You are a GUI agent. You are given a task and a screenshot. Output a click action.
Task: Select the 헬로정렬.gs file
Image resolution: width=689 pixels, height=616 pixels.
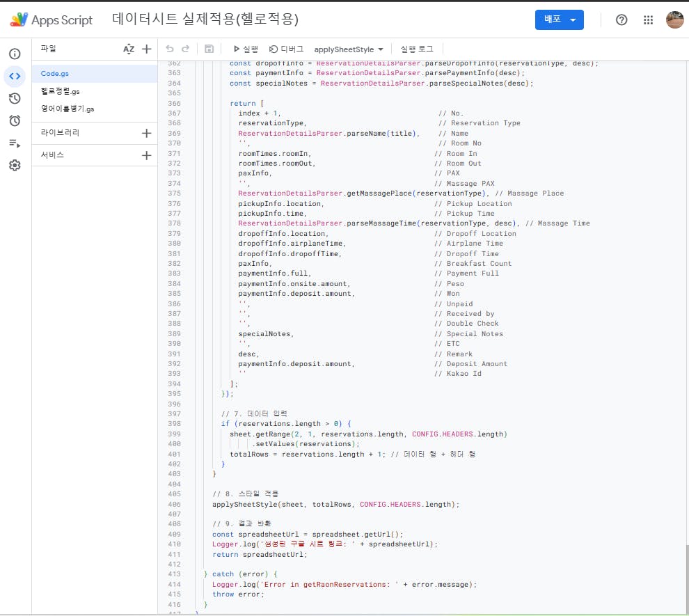pyautogui.click(x=95, y=91)
